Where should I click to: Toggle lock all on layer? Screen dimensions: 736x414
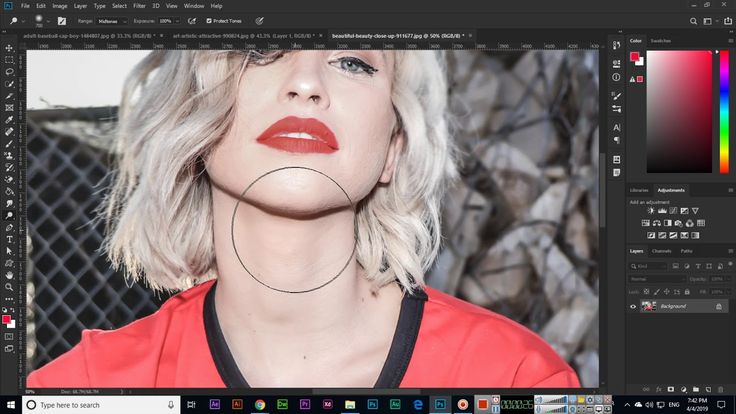pyautogui.click(x=687, y=292)
